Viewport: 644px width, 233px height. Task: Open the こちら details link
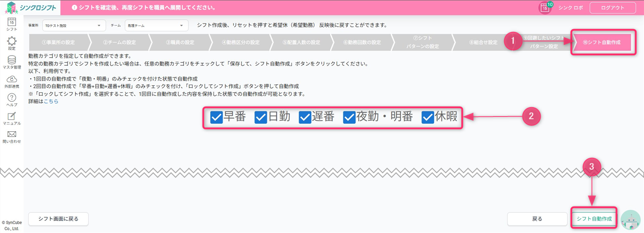pyautogui.click(x=51, y=101)
